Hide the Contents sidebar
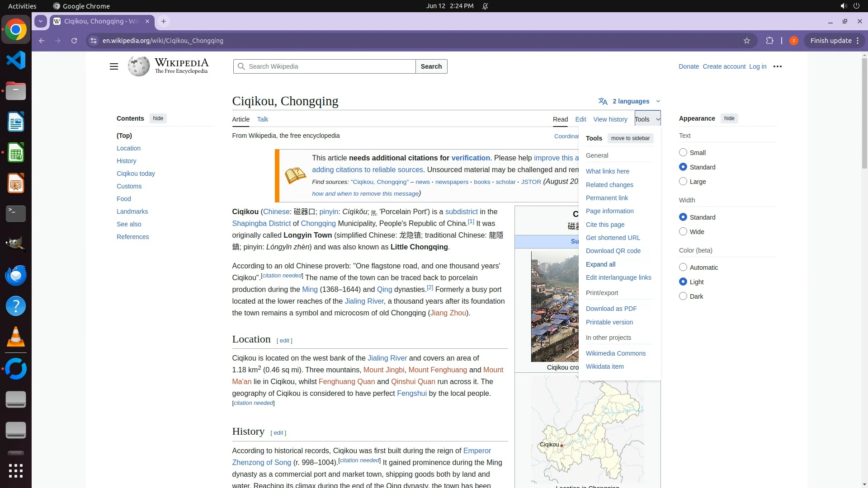The image size is (868, 488). tap(158, 118)
